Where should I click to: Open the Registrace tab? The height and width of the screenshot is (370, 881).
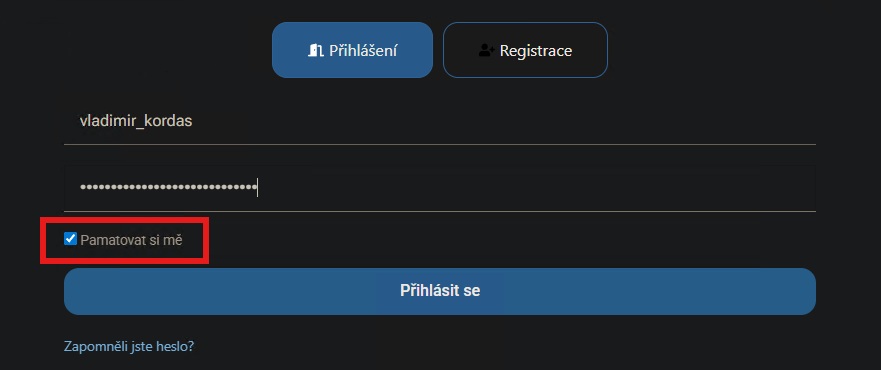(525, 50)
